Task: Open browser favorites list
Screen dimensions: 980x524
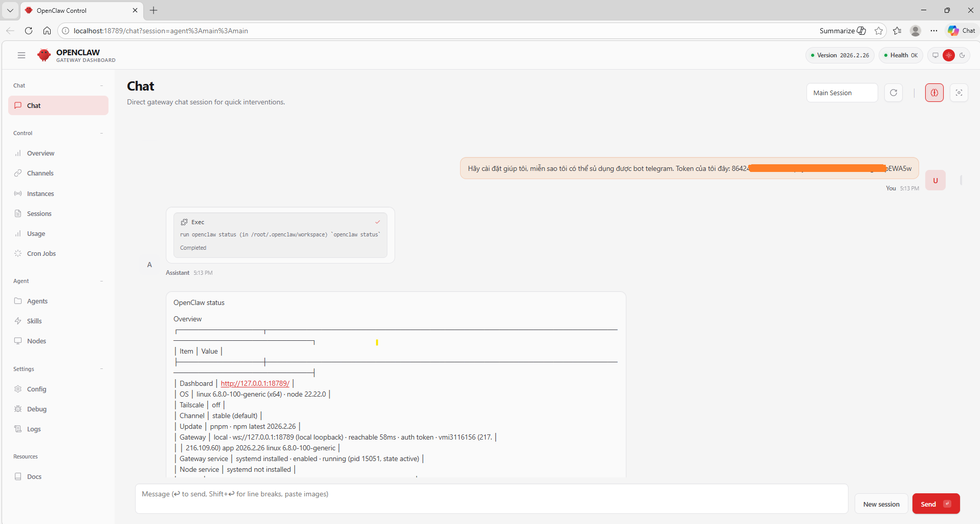Action: [x=897, y=31]
